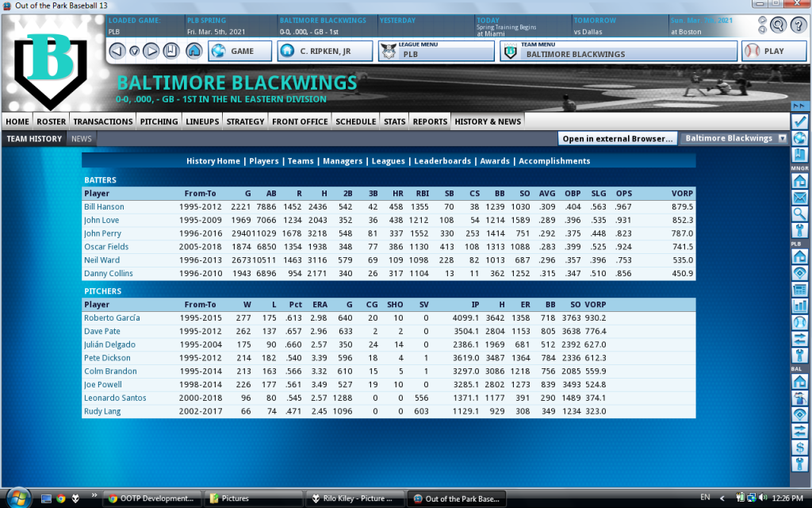
Task: Open the Game menu button
Action: click(239, 52)
